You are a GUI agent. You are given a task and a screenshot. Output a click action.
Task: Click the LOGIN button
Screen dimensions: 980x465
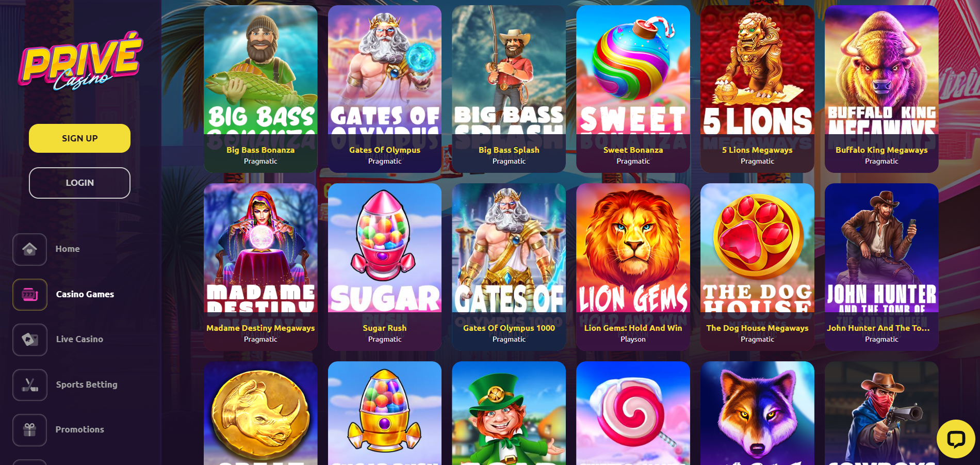click(x=79, y=183)
